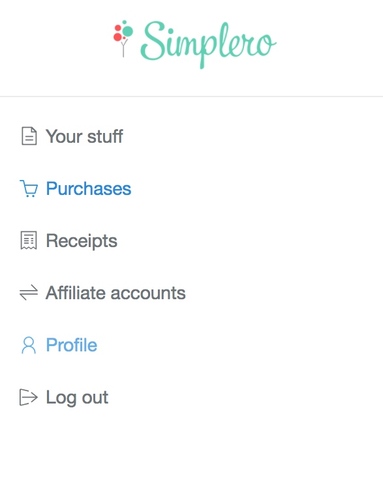383x500 pixels.
Task: Click the Log out text label
Action: click(77, 398)
